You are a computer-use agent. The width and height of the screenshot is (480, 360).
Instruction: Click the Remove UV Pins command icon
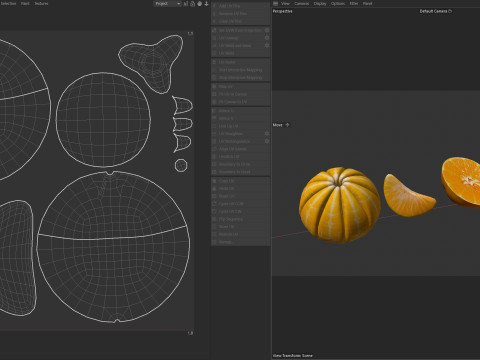click(214, 14)
